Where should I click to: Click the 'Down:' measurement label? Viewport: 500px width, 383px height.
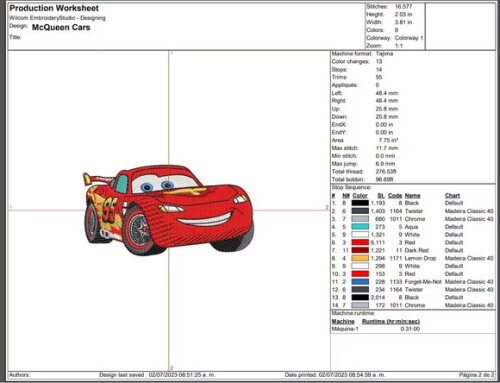[339, 117]
